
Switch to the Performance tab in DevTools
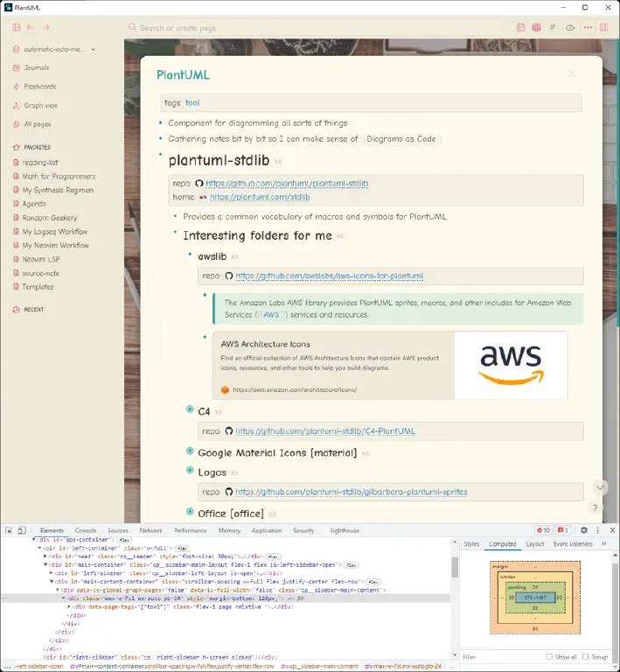(190, 530)
